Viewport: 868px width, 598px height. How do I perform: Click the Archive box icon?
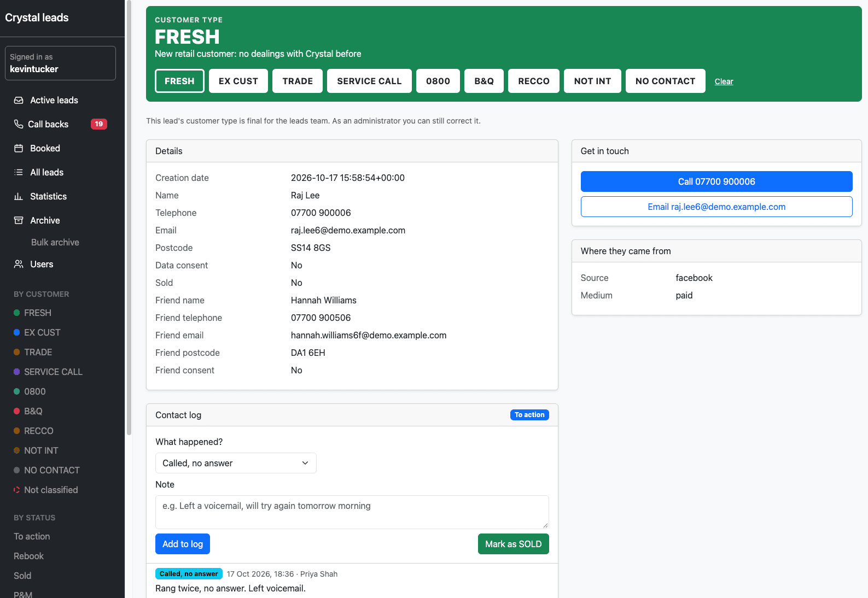point(19,220)
